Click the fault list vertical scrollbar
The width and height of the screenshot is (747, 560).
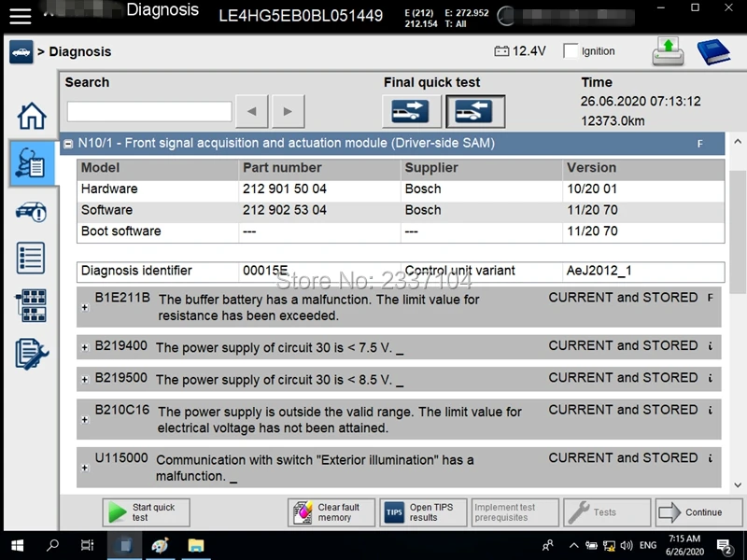pyautogui.click(x=738, y=313)
